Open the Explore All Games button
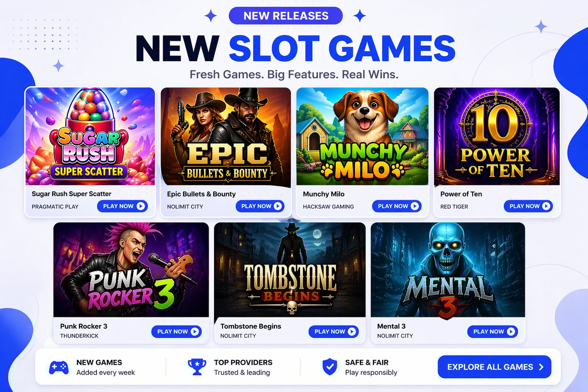Viewport: 588px width, 392px height. coord(494,367)
